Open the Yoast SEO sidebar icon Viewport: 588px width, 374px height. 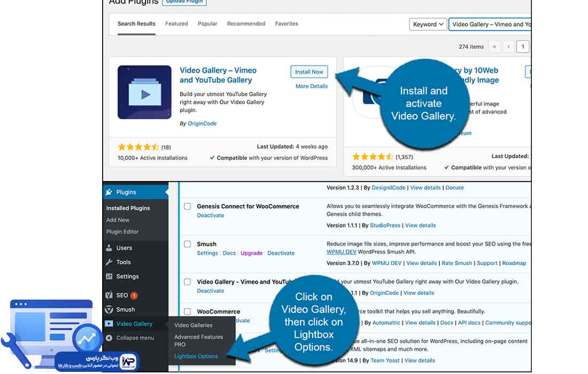coord(109,295)
